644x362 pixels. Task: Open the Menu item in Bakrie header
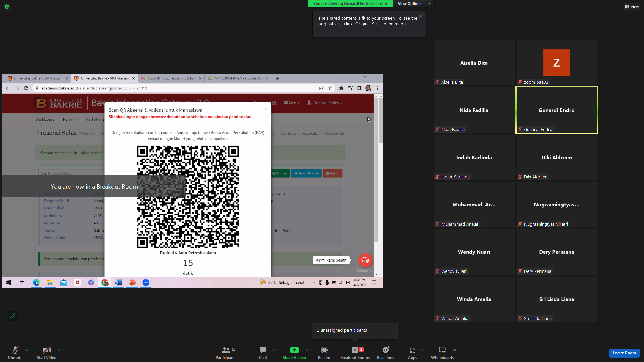pyautogui.click(x=291, y=103)
